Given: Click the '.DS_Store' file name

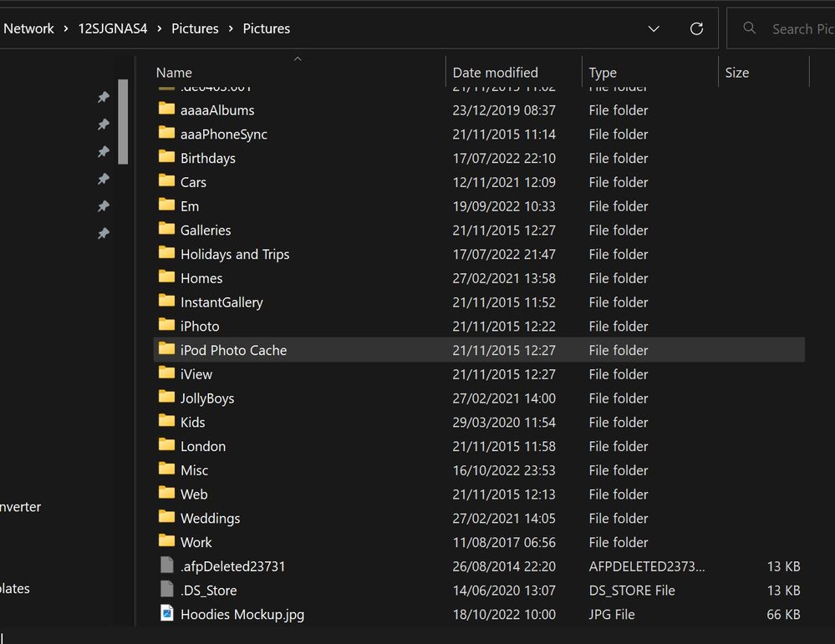Looking at the screenshot, I should 209,591.
